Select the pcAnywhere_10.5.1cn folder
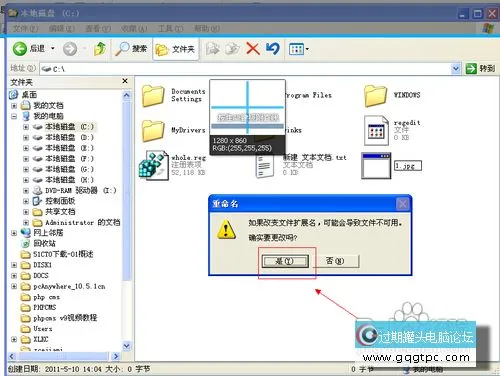 coord(69,286)
